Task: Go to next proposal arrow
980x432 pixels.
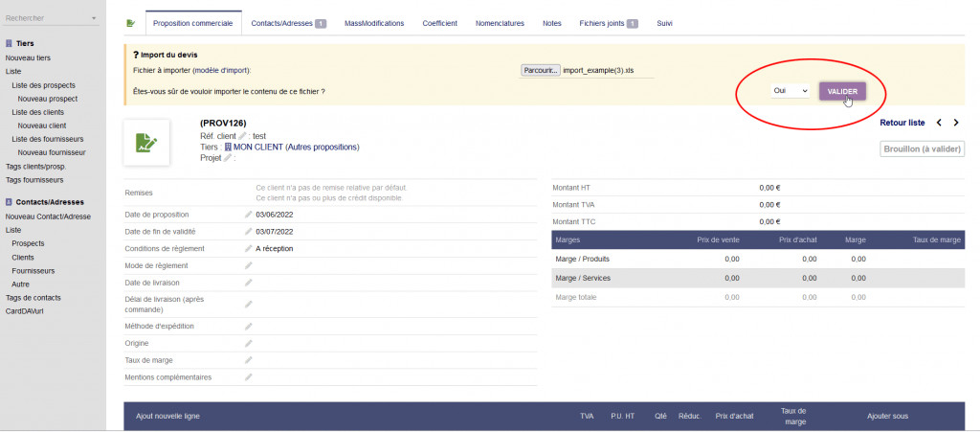Action: tap(956, 123)
